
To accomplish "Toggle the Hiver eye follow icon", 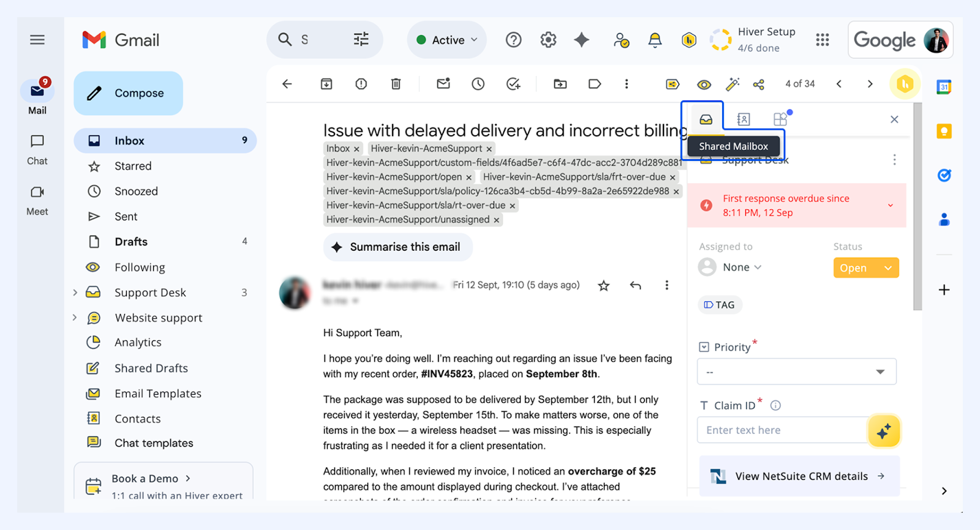I will 704,84.
